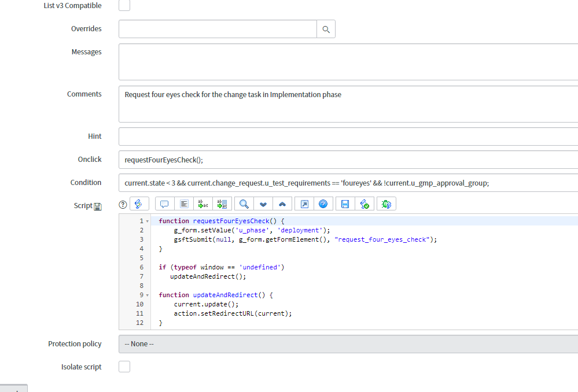The image size is (578, 392).
Task: Collapse the requestFourEyesCheck function fold arrow
Action: point(148,221)
